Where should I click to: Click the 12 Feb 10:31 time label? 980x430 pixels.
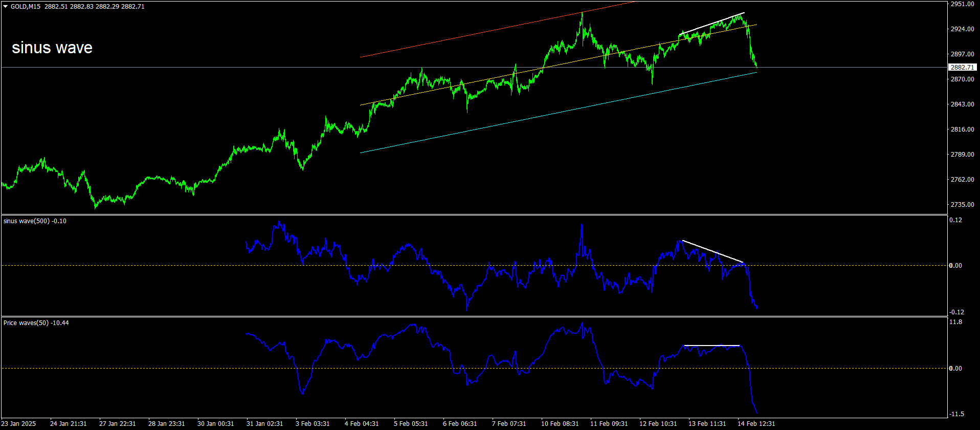658,424
